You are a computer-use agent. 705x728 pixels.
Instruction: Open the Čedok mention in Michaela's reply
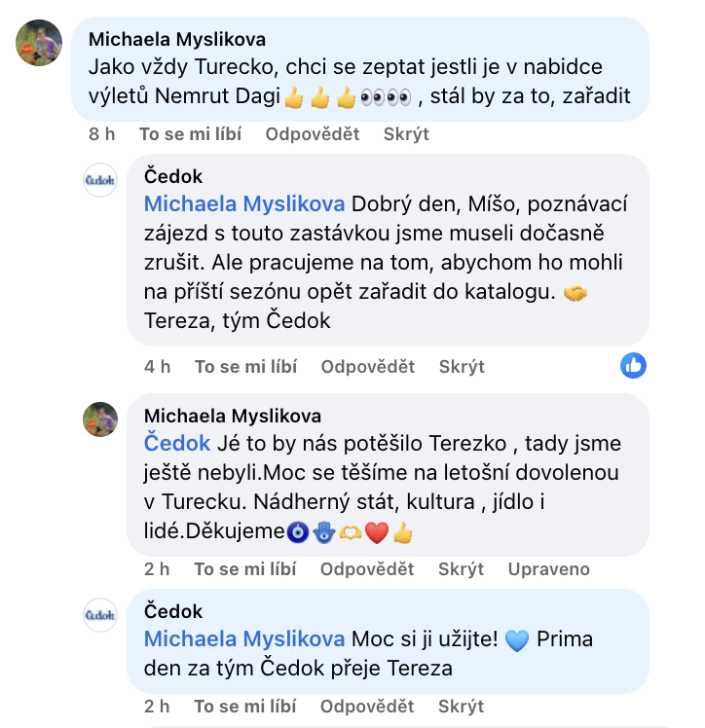(177, 444)
